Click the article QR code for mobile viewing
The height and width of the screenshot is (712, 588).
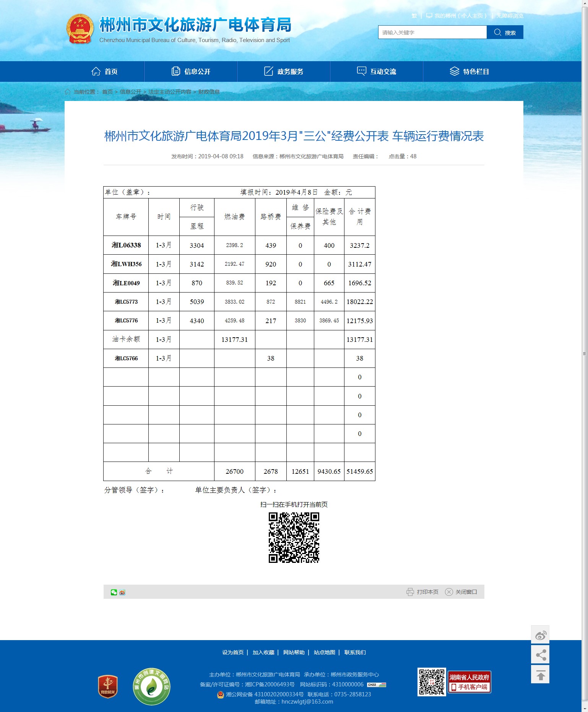point(294,538)
